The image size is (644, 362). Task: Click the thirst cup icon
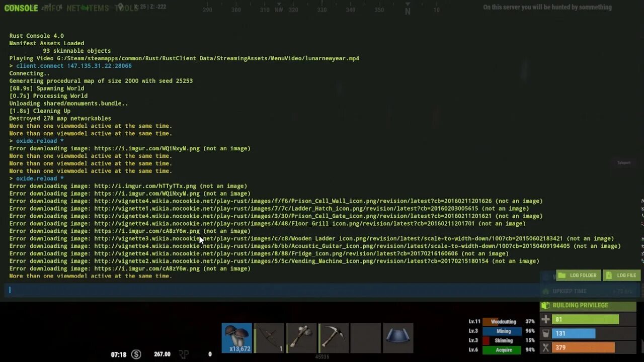click(545, 333)
